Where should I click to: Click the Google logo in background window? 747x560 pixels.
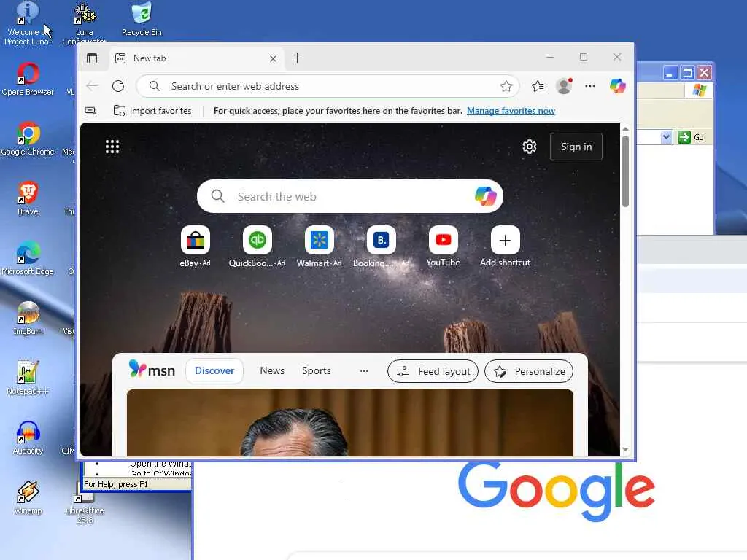557,491
